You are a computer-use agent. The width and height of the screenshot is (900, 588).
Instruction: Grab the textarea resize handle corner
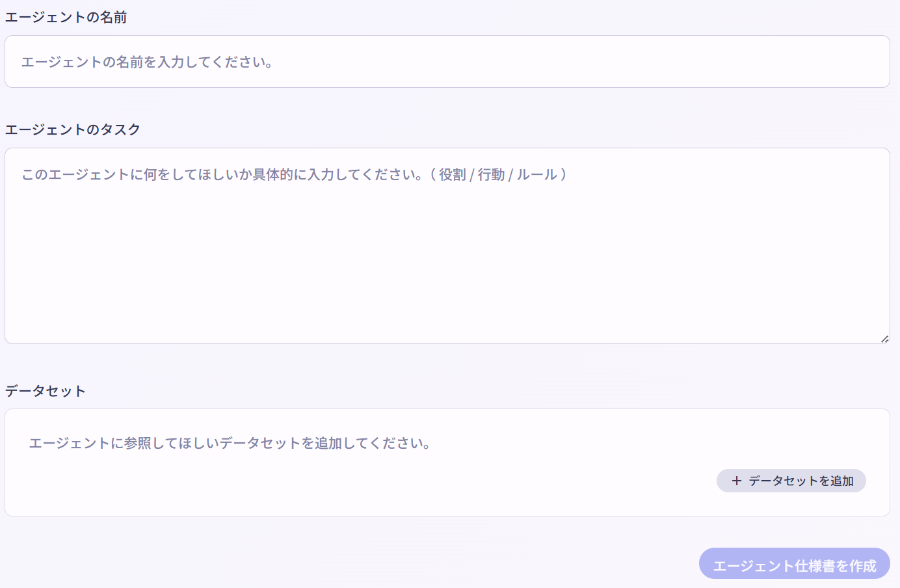[x=884, y=339]
